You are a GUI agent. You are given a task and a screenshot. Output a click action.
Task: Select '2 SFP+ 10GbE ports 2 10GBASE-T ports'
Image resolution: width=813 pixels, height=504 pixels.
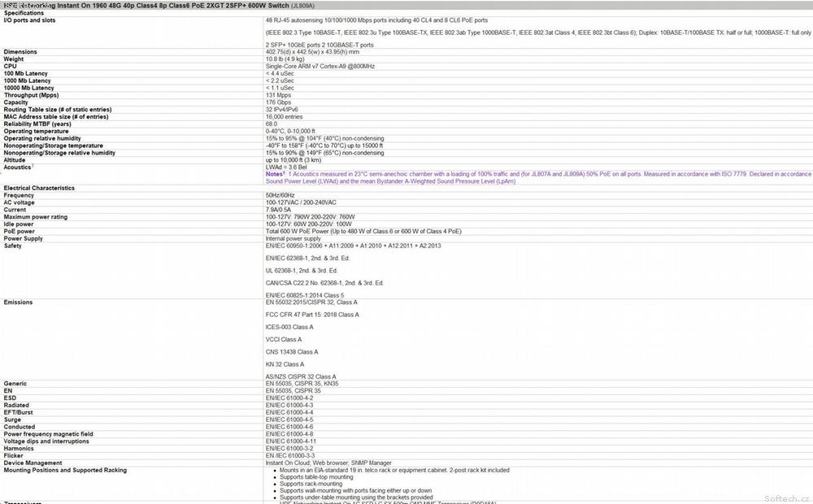click(320, 45)
